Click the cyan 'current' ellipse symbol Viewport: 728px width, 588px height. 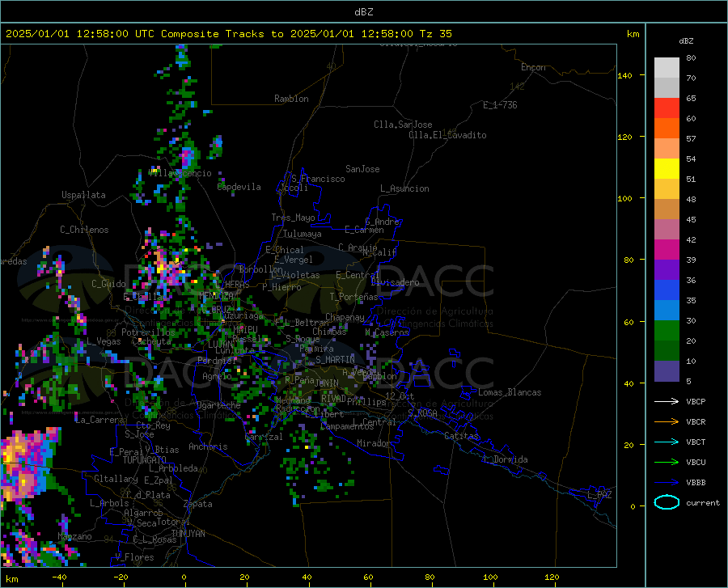[x=667, y=502]
